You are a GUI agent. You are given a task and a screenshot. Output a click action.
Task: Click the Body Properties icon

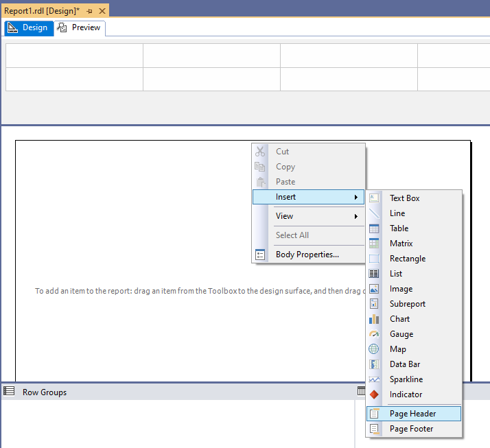point(260,255)
